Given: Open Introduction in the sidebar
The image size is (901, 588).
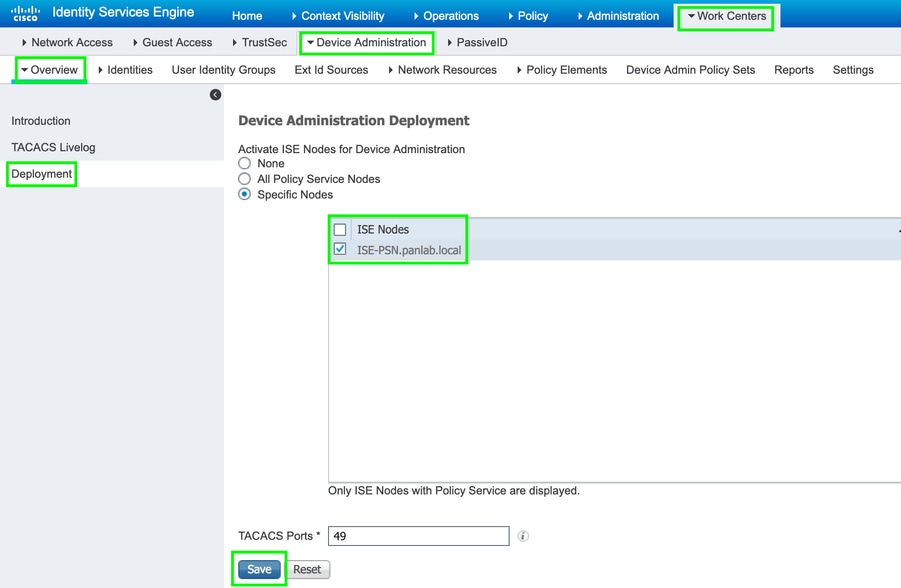Looking at the screenshot, I should tap(41, 121).
